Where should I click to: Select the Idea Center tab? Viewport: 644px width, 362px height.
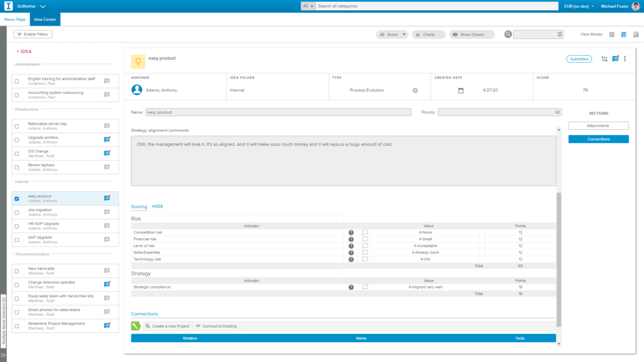(45, 19)
